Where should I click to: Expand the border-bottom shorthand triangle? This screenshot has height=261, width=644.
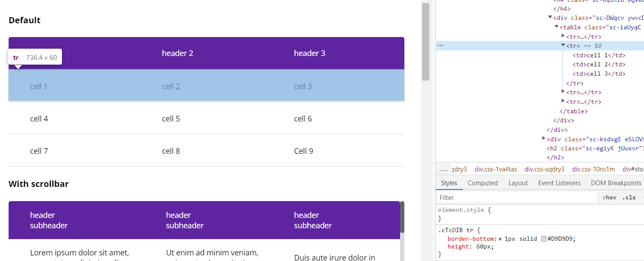500,239
